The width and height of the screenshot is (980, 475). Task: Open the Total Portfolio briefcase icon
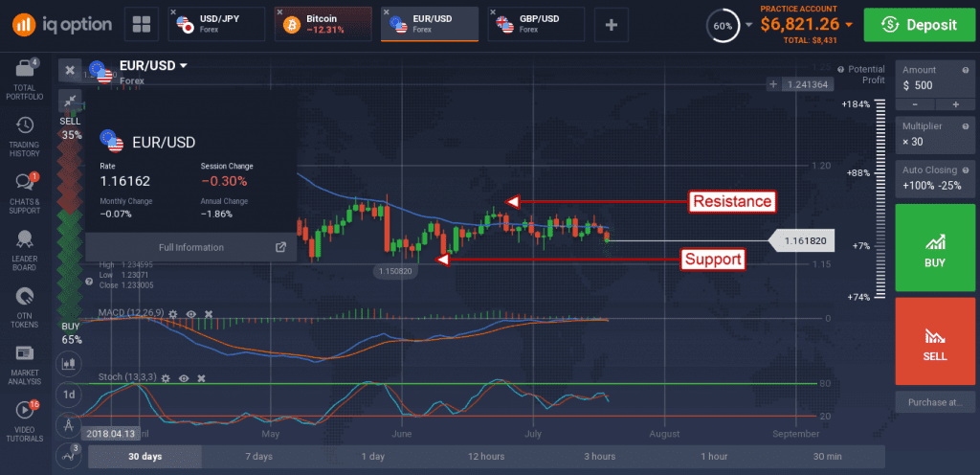click(x=24, y=68)
